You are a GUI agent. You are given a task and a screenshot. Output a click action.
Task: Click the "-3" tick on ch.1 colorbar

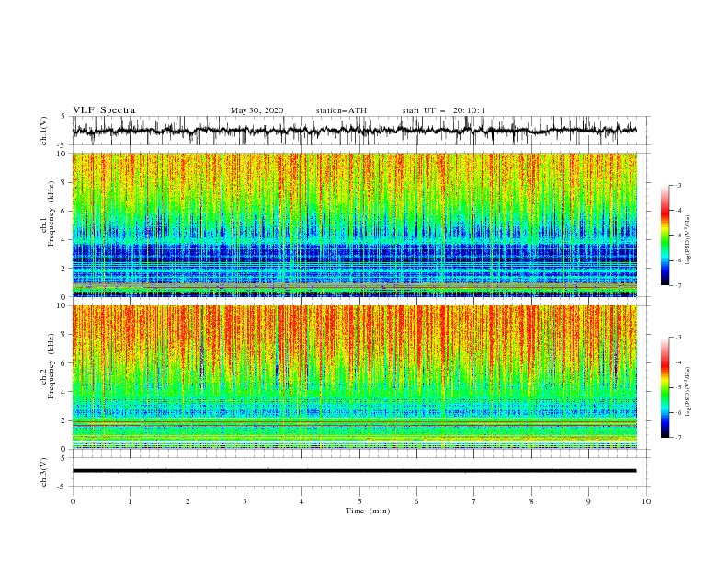point(677,185)
